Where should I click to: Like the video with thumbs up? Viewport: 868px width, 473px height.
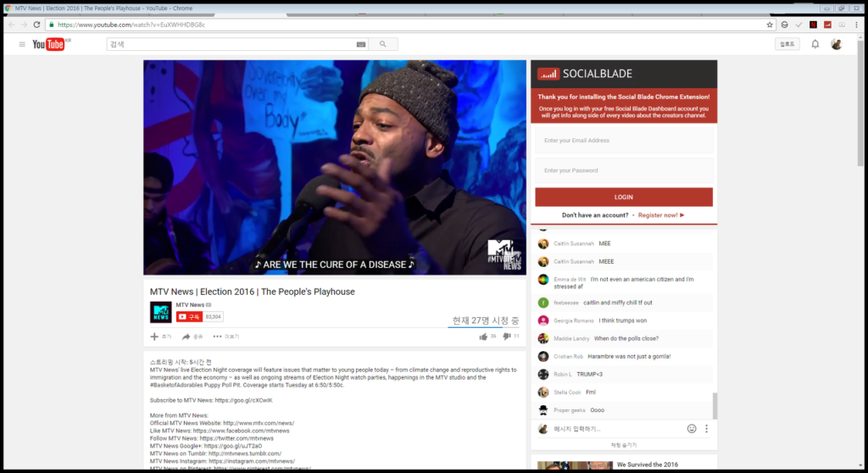tap(484, 337)
